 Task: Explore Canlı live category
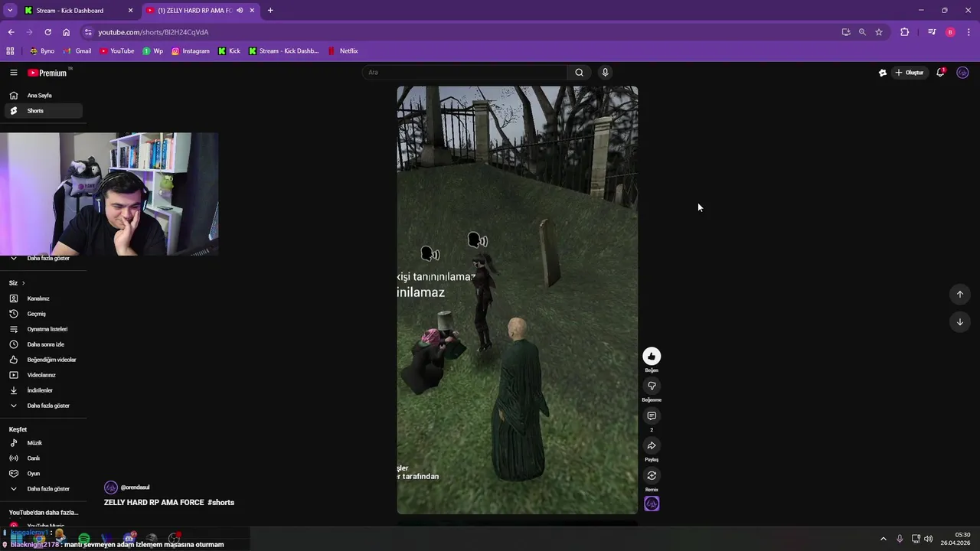(x=42, y=458)
